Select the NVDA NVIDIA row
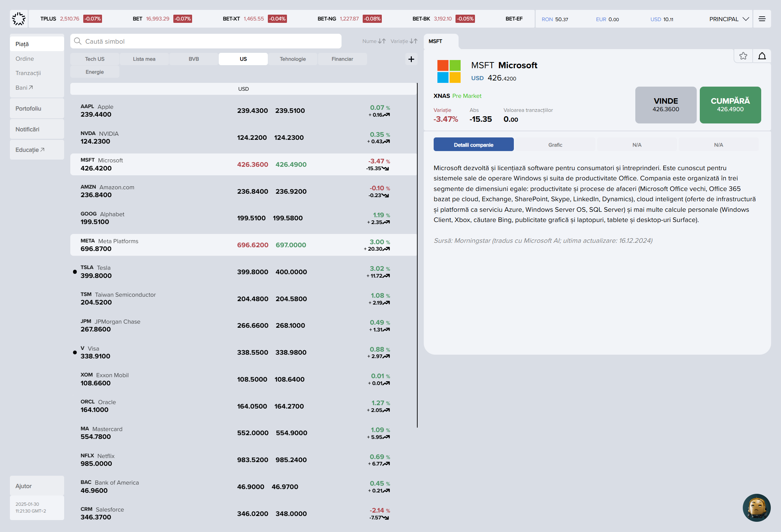The image size is (781, 532). pyautogui.click(x=243, y=137)
